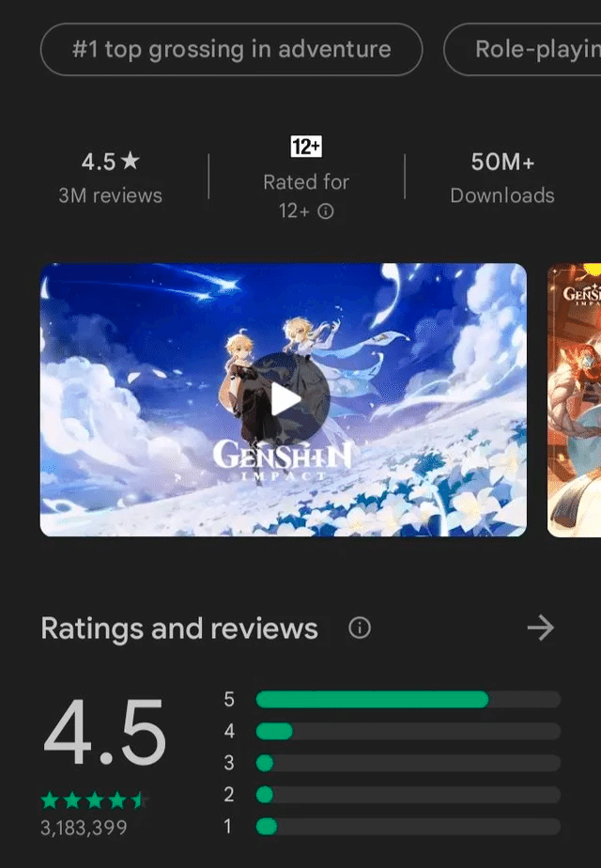Viewport: 601px width, 868px height.
Task: Play the Genshin Impact trailer video
Action: pyautogui.click(x=285, y=398)
